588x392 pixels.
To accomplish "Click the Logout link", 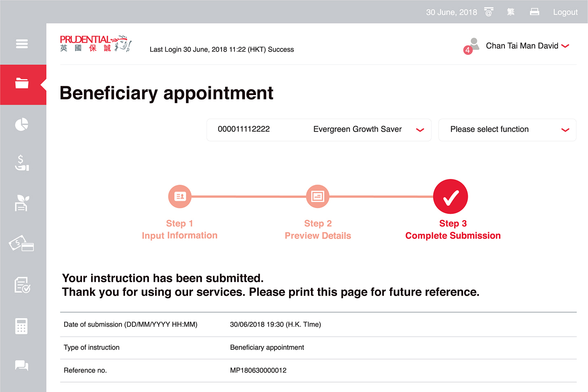I will click(x=565, y=12).
